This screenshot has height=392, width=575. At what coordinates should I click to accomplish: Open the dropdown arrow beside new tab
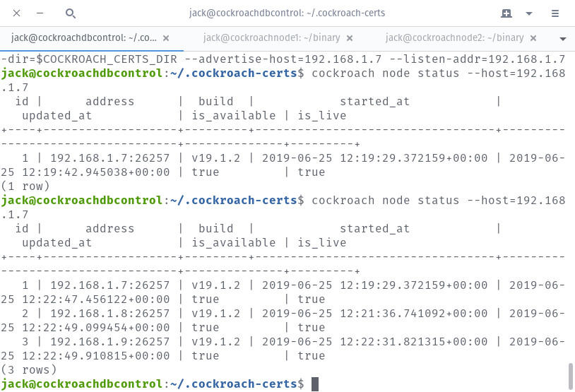[529, 13]
